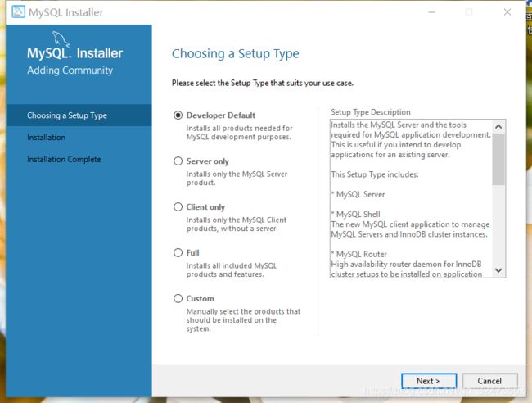This screenshot has width=532, height=403.
Task: Go to the Installation step in the sidebar
Action: click(x=46, y=138)
